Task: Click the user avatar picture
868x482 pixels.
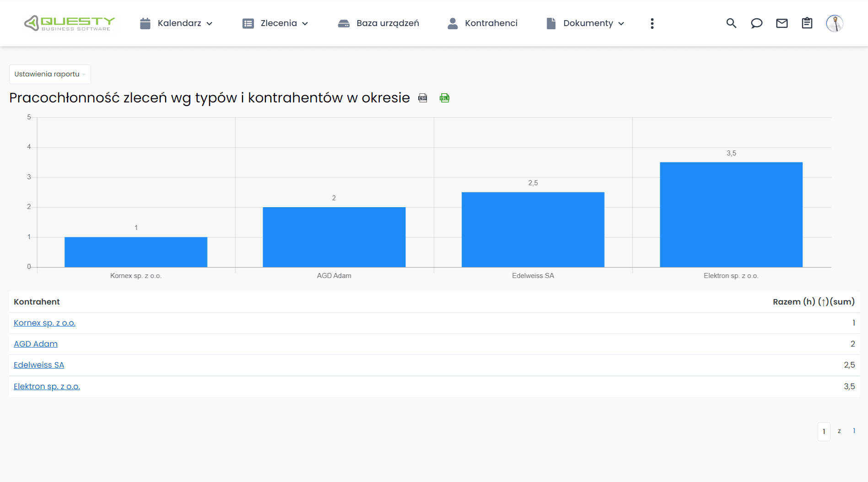Action: [x=835, y=23]
